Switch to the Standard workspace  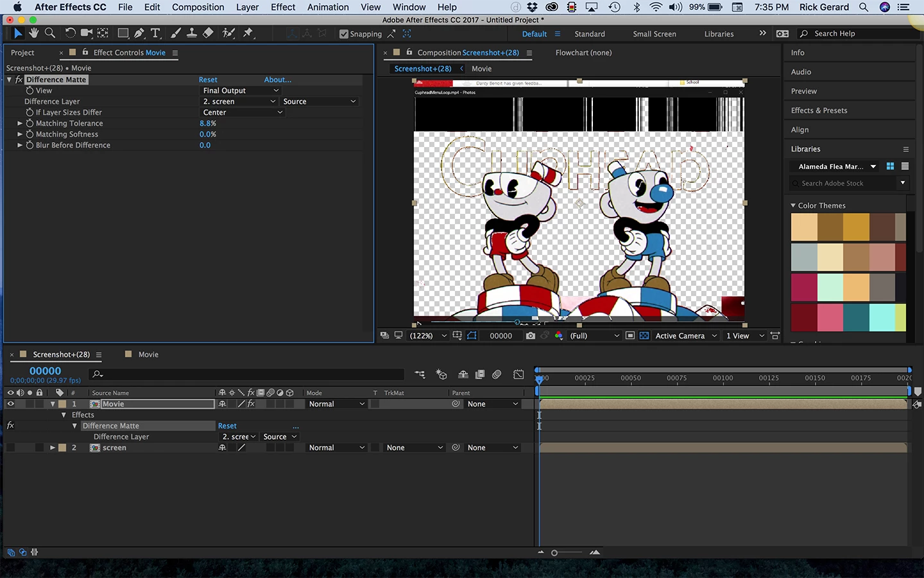[589, 34]
